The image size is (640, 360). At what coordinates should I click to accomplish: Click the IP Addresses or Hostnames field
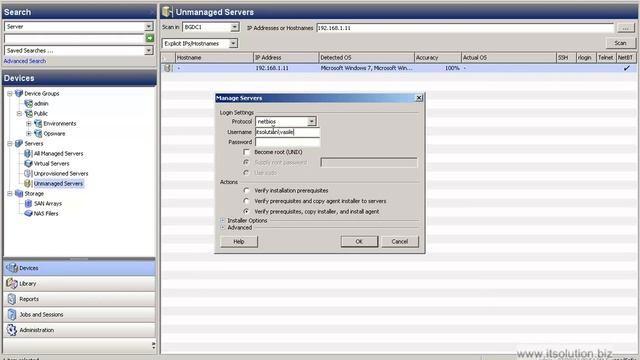pyautogui.click(x=465, y=28)
